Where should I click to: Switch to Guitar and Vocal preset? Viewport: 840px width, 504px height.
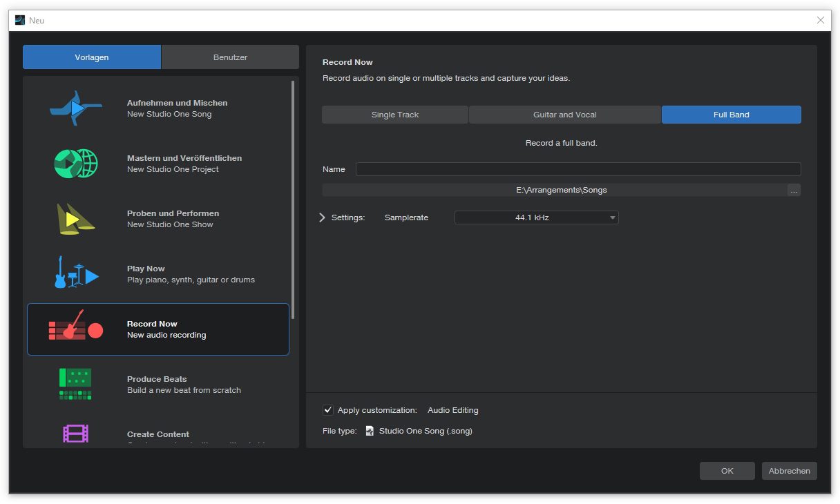(564, 115)
